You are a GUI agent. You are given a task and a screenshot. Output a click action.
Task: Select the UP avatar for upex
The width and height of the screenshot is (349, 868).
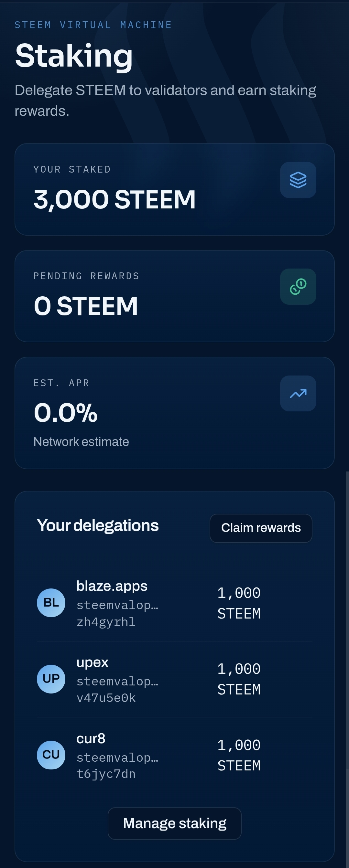51,679
